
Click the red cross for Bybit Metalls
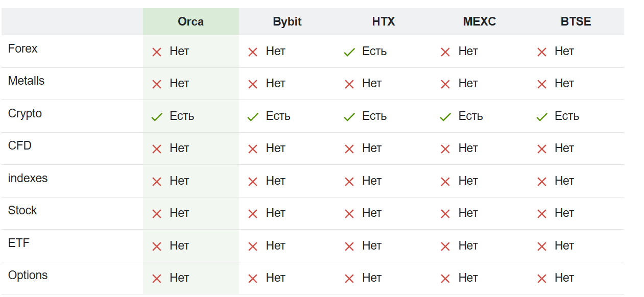[x=253, y=84]
